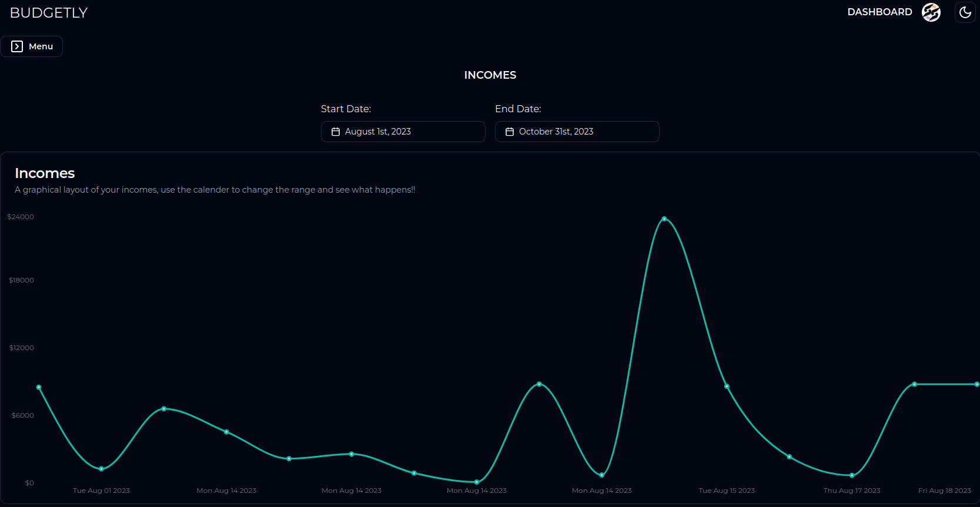Image resolution: width=980 pixels, height=507 pixels.
Task: Click the data point above Thu Aug 17 2023
Action: (852, 475)
